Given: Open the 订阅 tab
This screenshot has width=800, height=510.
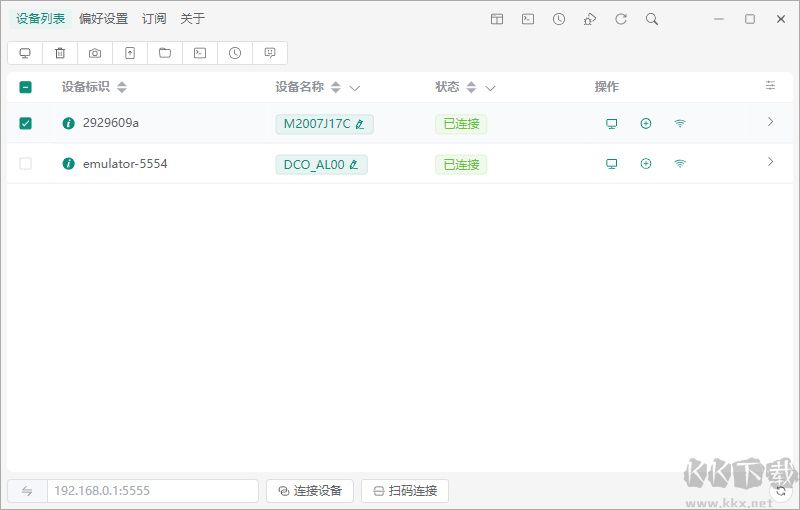Looking at the screenshot, I should pyautogui.click(x=154, y=19).
